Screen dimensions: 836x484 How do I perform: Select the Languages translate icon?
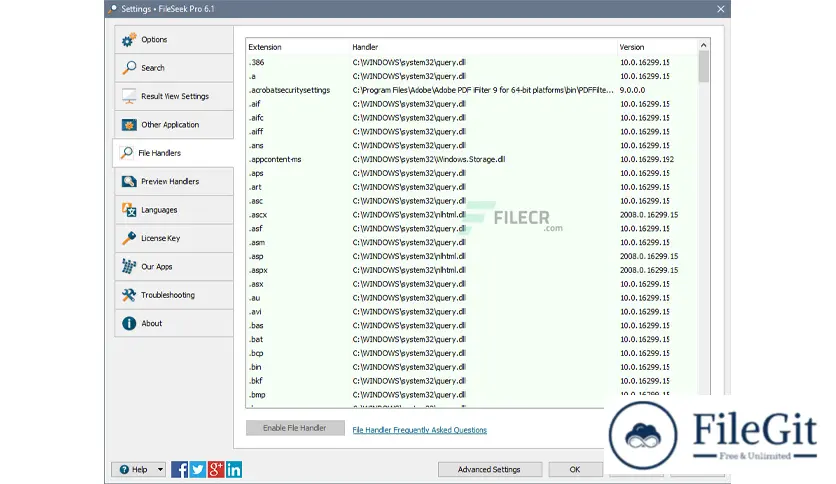[128, 210]
